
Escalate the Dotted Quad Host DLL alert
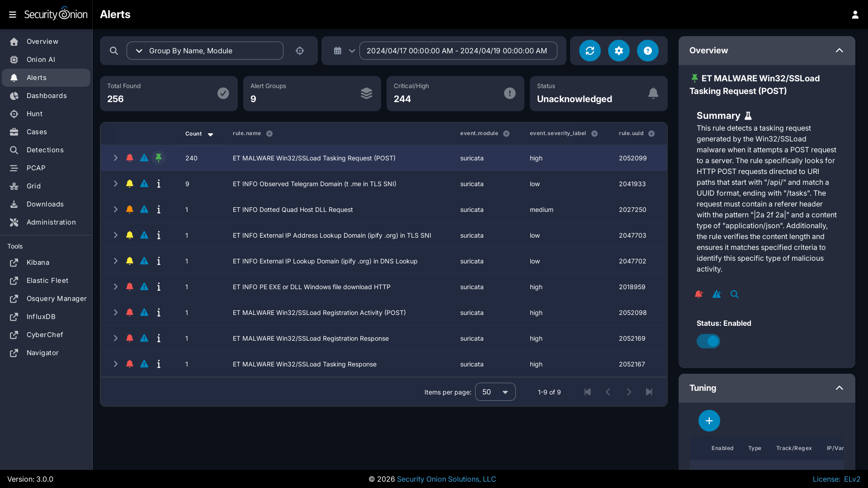tap(144, 209)
